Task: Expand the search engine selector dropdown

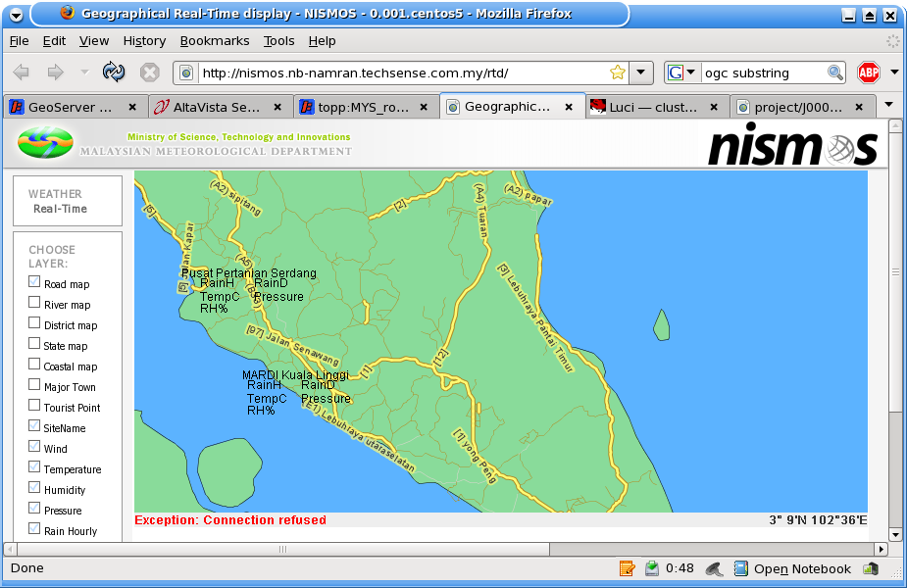Action: point(682,73)
